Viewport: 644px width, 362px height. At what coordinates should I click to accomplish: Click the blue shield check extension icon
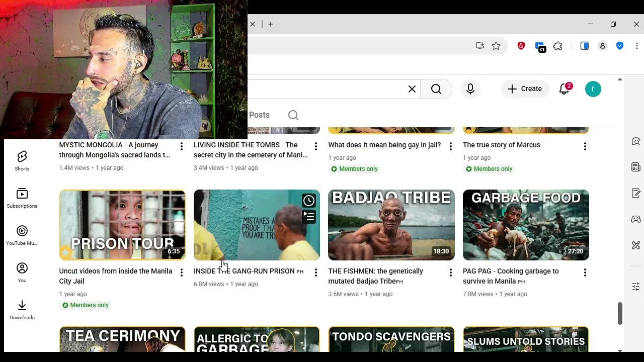620,46
